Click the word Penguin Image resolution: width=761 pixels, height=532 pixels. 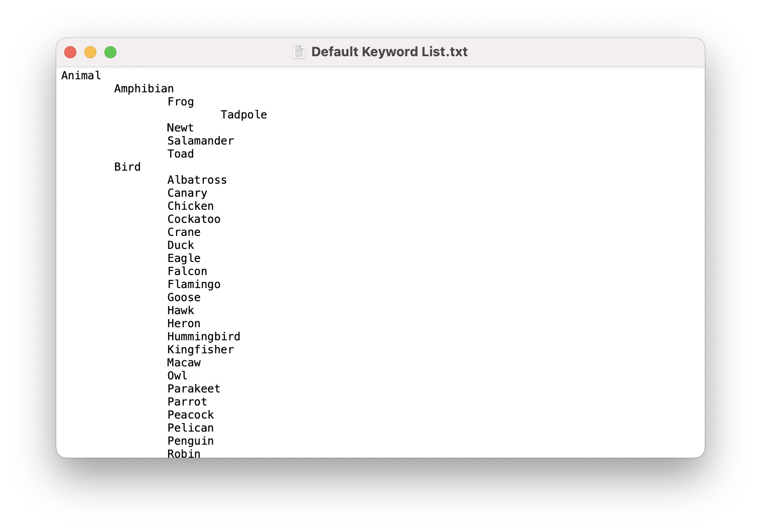pos(190,441)
